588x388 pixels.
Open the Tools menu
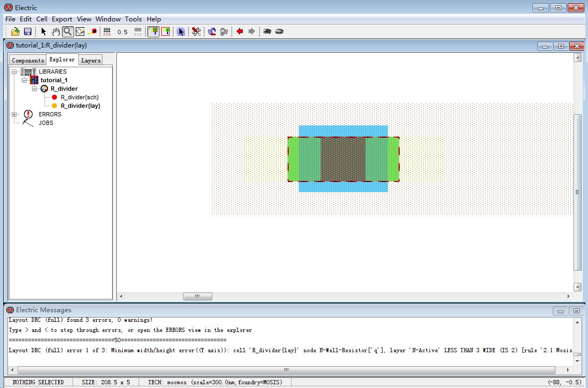(133, 19)
